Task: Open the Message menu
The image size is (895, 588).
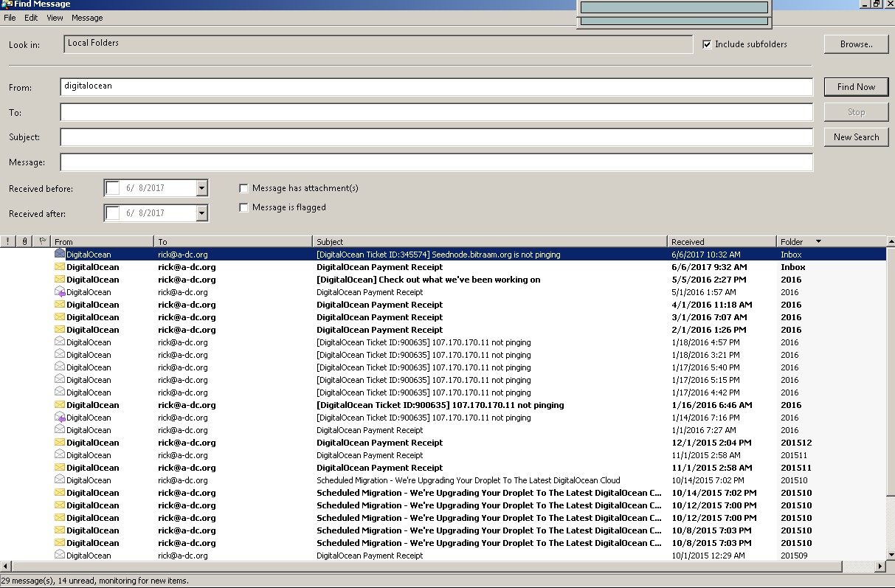Action: [x=87, y=18]
